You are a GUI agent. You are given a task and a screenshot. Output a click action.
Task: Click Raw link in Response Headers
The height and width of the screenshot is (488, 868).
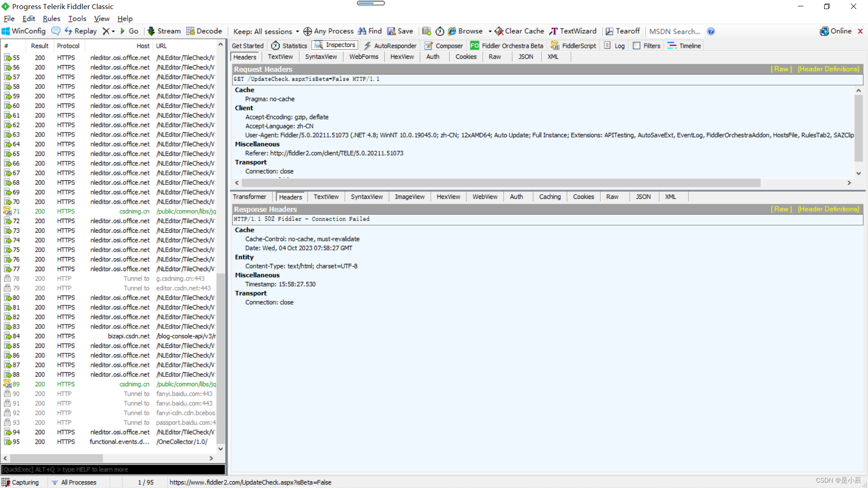tap(781, 209)
